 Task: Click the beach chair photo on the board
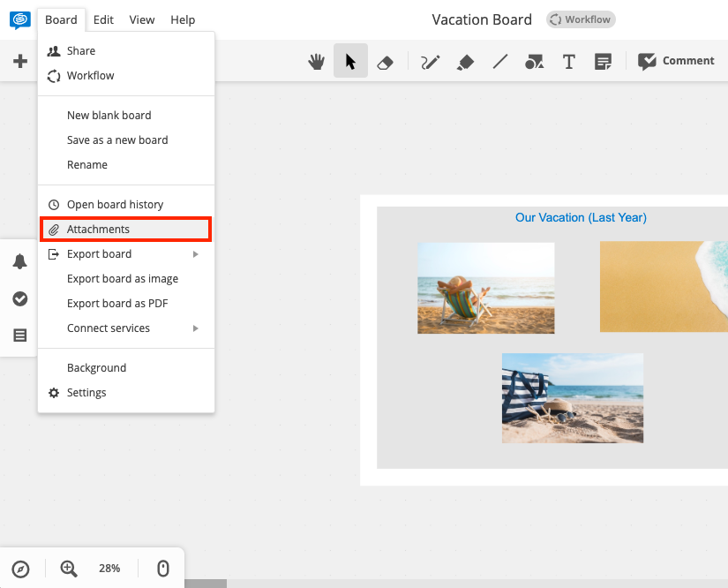coord(486,287)
